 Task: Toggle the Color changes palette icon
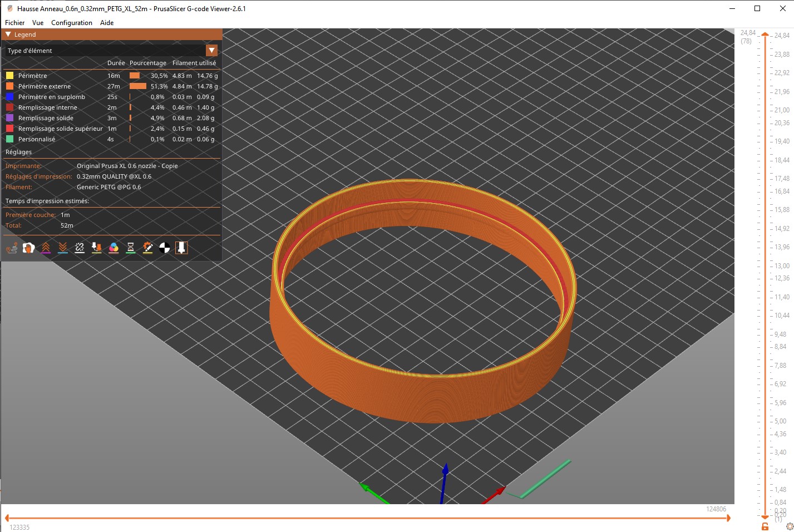(114, 248)
